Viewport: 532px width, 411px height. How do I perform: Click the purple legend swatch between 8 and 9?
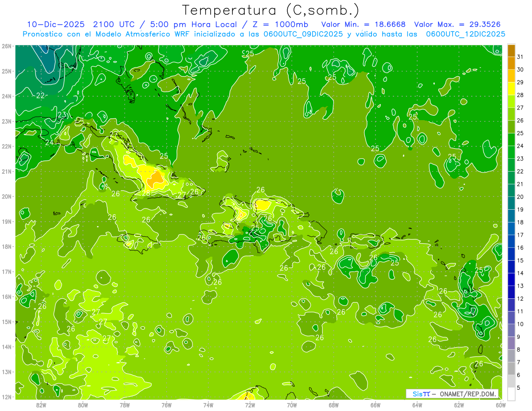(x=511, y=343)
